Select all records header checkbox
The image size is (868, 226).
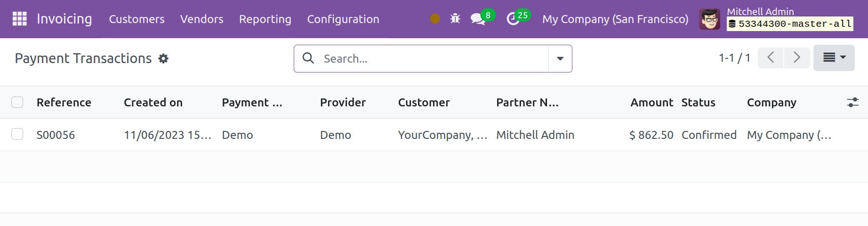[17, 102]
